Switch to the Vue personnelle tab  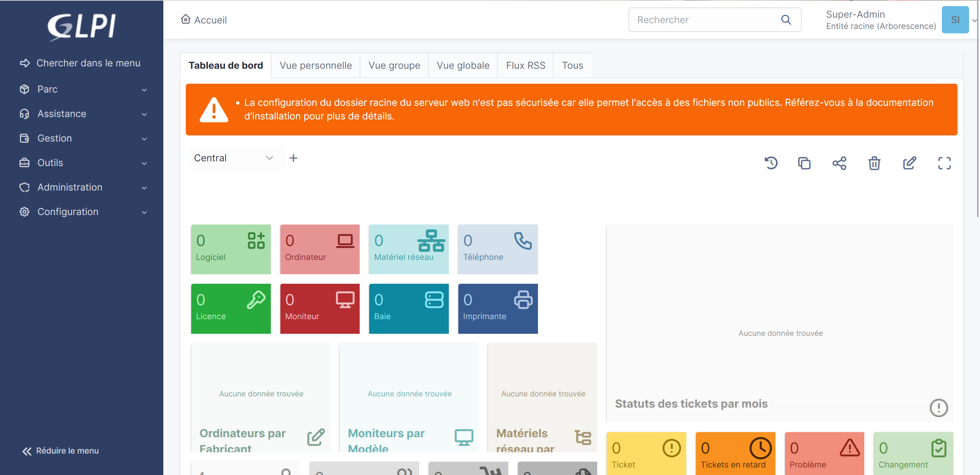click(315, 65)
